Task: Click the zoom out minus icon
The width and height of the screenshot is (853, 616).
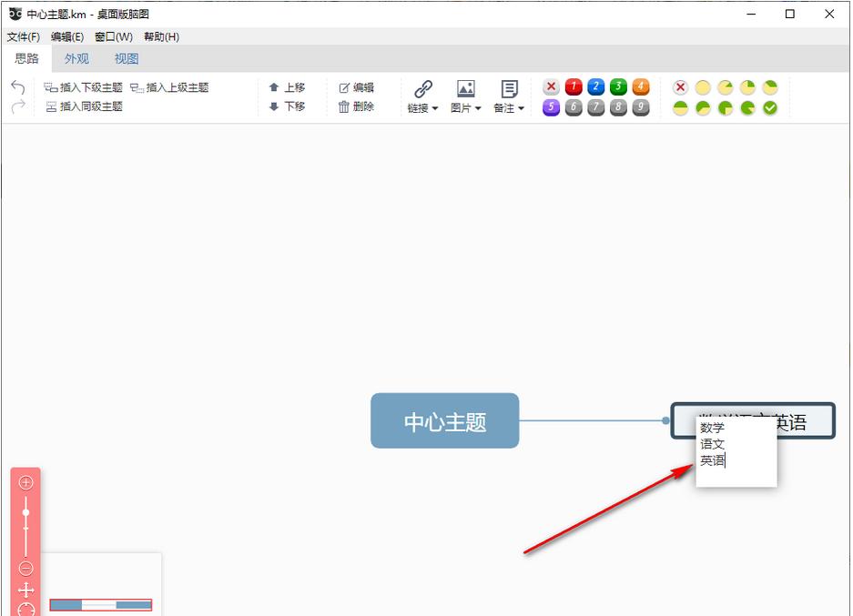Action: pos(25,569)
